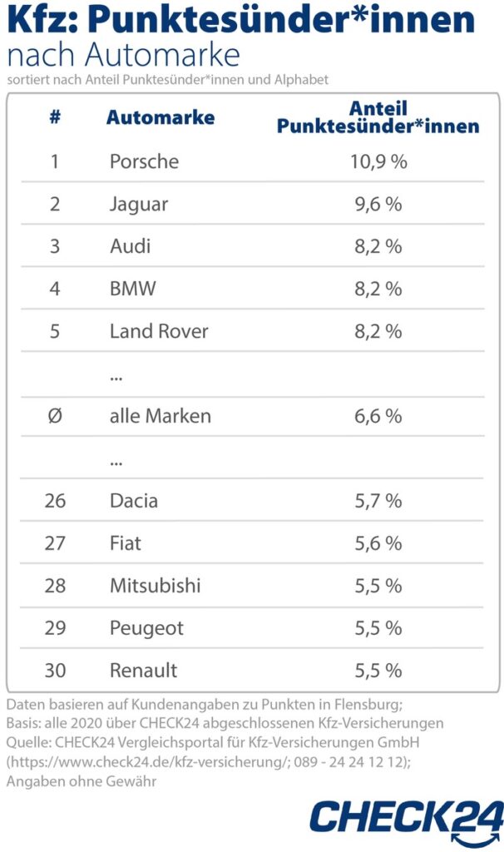The height and width of the screenshot is (852, 504).
Task: Click the average symbol Ø row marker
Action: 55,416
